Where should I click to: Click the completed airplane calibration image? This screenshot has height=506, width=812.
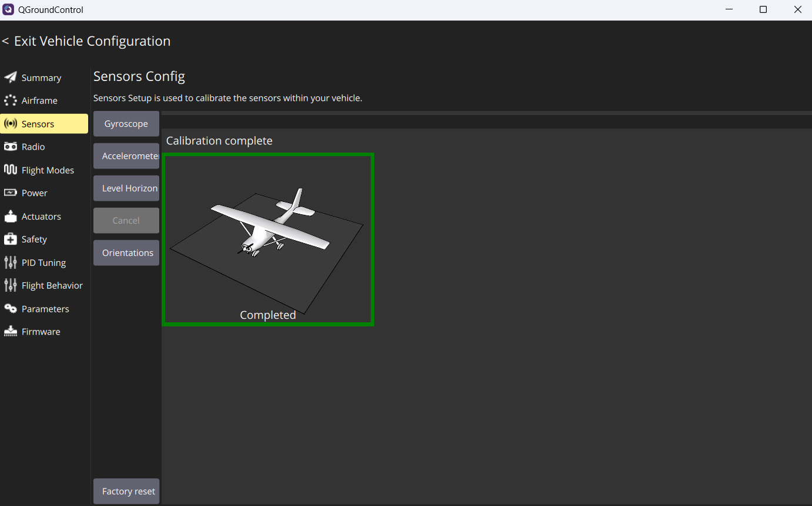point(268,239)
